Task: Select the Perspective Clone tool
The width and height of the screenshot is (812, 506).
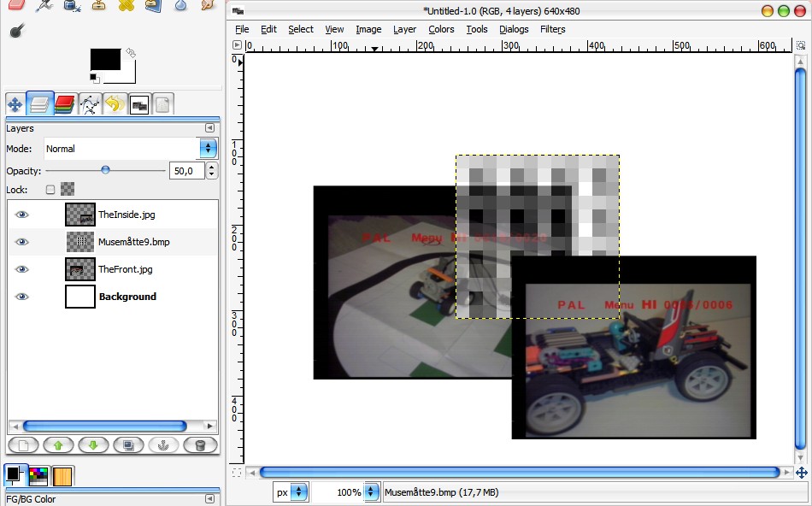Action: click(x=153, y=5)
